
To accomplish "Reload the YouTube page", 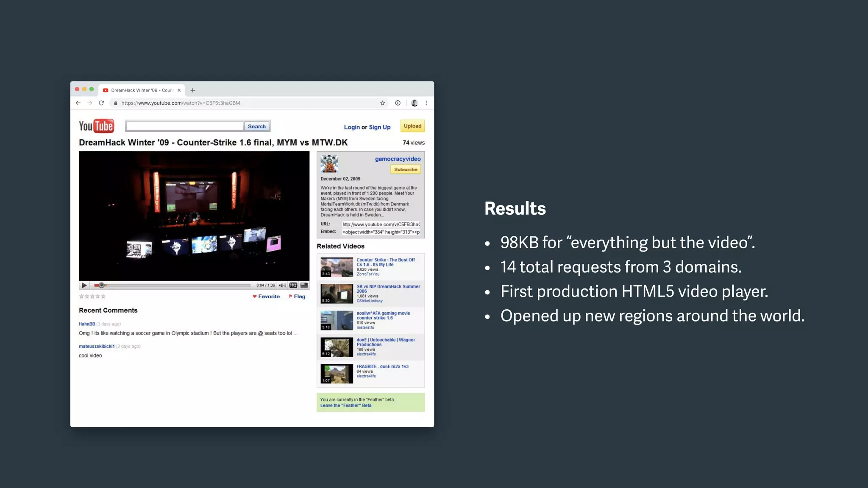I will pos(101,103).
